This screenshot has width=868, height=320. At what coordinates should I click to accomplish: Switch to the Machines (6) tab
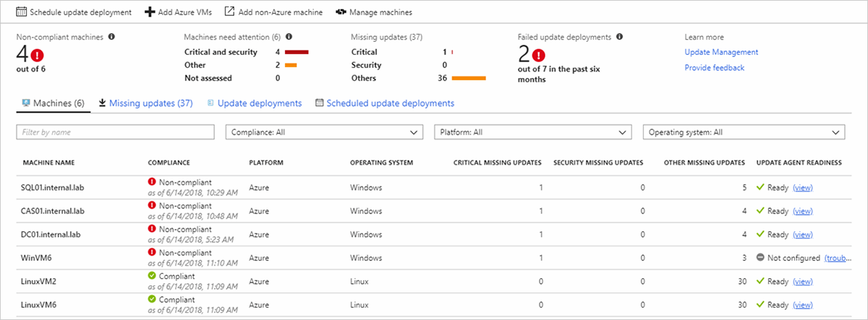pyautogui.click(x=54, y=103)
